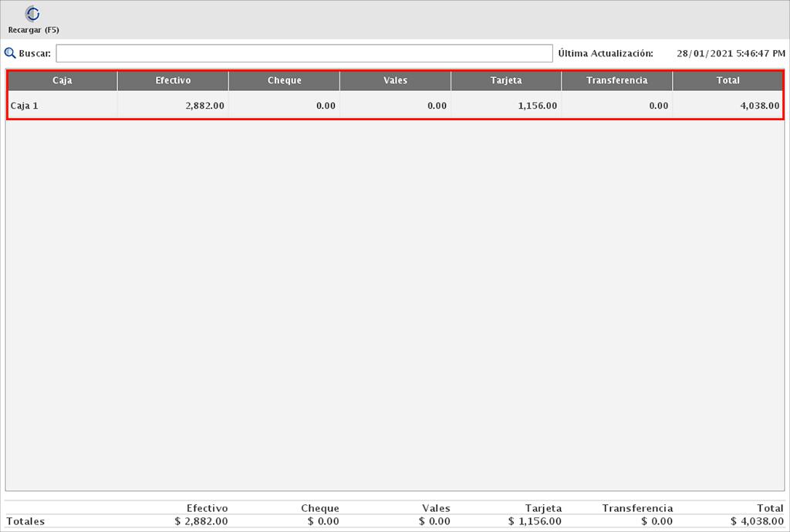The height and width of the screenshot is (532, 790).
Task: Sort by the Total column header
Action: 728,80
